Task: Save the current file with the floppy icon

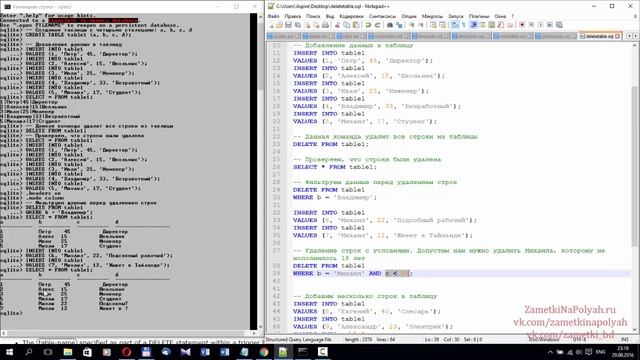Action: click(288, 25)
